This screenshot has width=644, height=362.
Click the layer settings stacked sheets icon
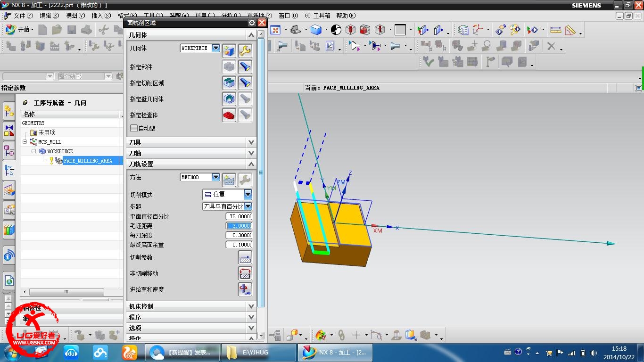coord(463,30)
